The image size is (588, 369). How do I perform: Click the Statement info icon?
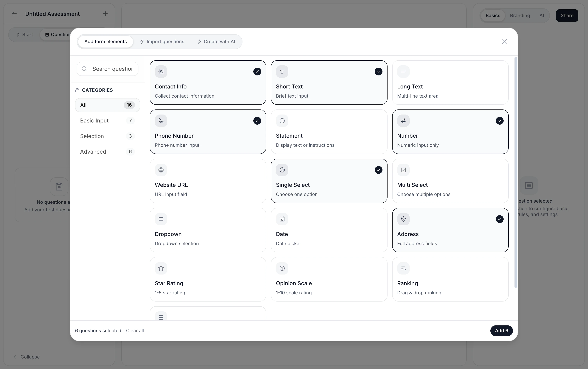click(282, 121)
